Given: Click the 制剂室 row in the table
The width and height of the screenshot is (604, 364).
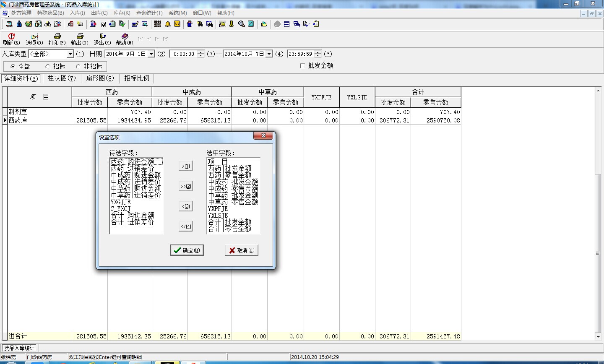Looking at the screenshot, I should tap(234, 112).
